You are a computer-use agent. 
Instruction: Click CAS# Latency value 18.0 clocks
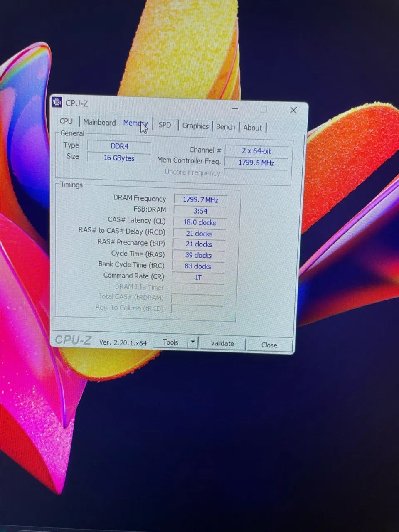coord(199,222)
